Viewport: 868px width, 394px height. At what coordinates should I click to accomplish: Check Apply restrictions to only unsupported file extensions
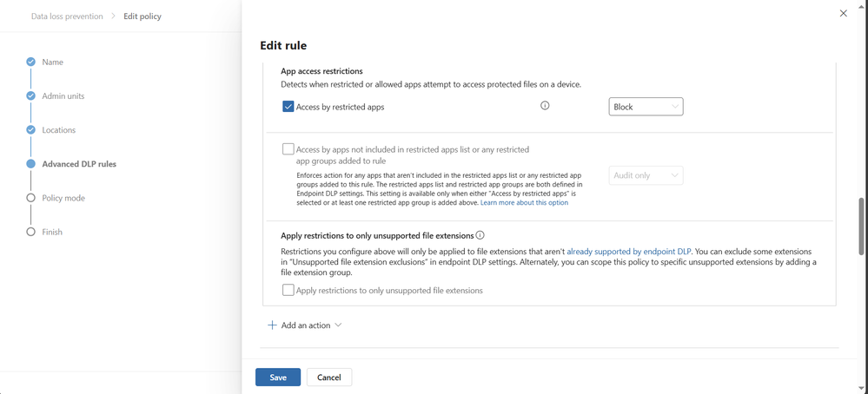(x=288, y=290)
